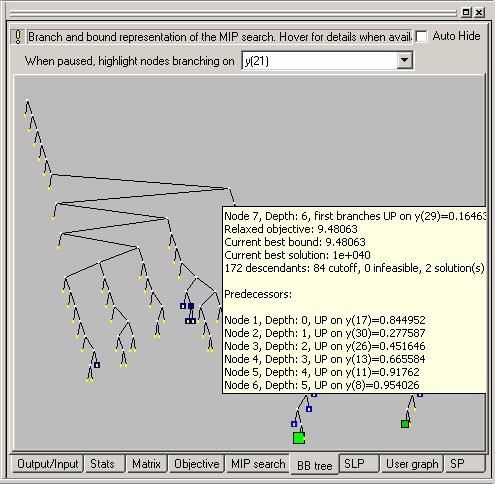The width and height of the screenshot is (495, 484).
Task: Click the root node at top of tree
Action: pyautogui.click(x=27, y=99)
